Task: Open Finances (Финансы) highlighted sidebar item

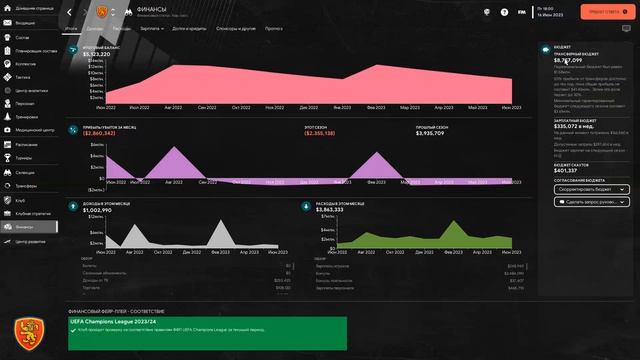Action: [x=29, y=227]
